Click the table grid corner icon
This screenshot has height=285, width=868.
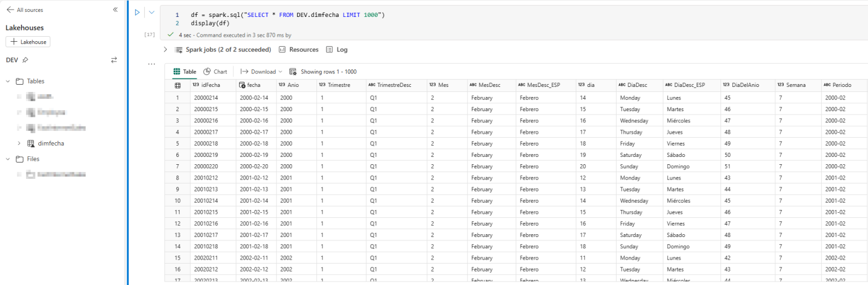177,85
